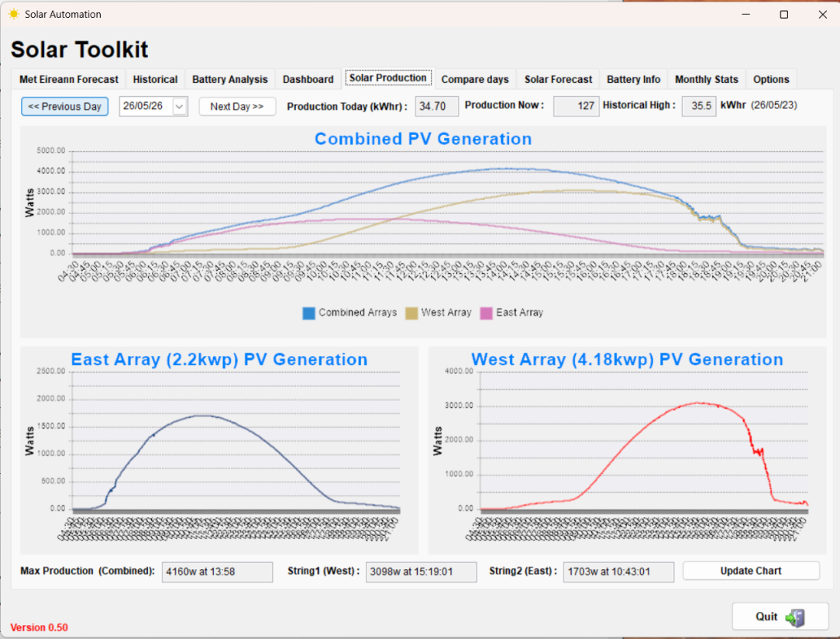Click the String1 West value field
Viewport: 840px width, 639px height.
click(x=421, y=572)
